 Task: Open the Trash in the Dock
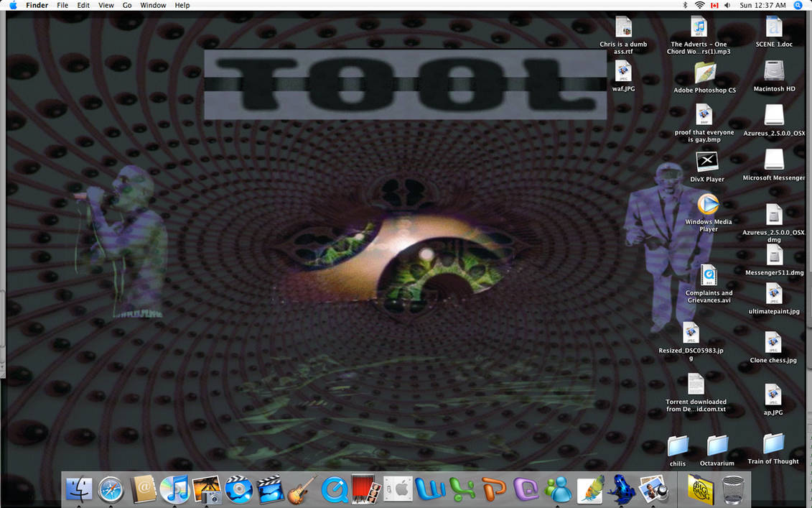point(733,489)
